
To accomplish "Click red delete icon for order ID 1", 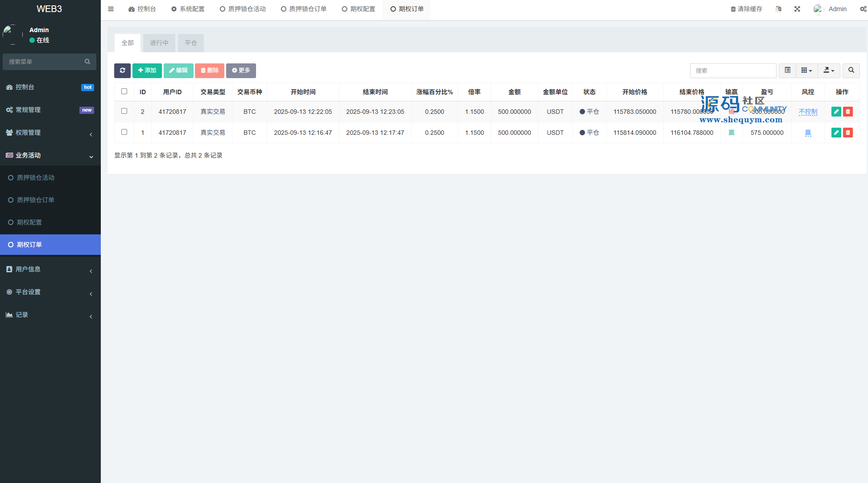I will (848, 133).
